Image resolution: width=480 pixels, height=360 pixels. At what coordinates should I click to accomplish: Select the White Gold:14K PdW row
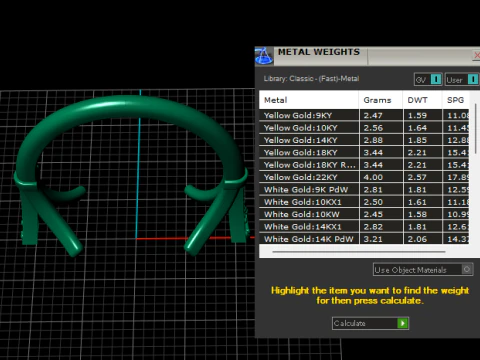coord(364,239)
